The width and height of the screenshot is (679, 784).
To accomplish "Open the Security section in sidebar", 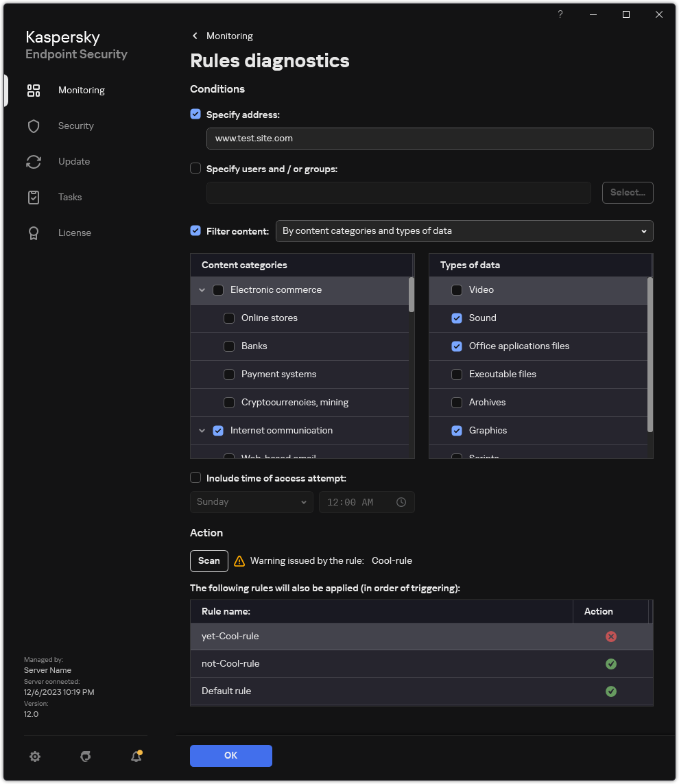I will pos(75,126).
